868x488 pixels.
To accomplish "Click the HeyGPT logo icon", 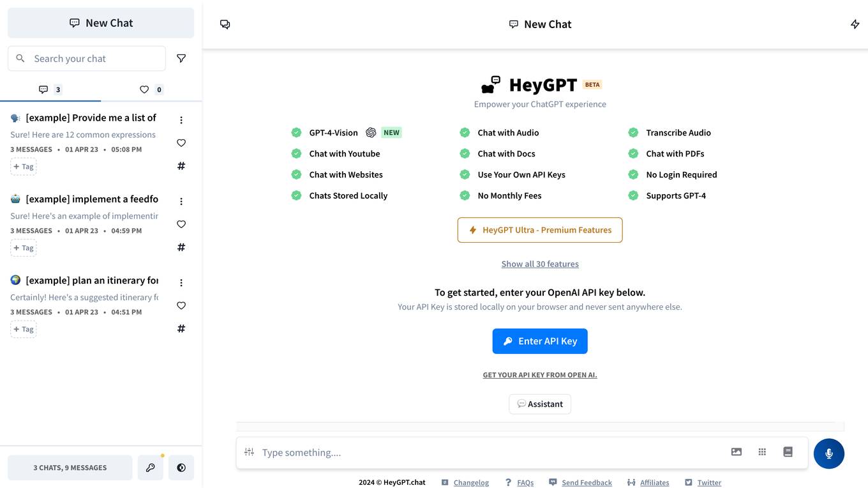I will (491, 85).
